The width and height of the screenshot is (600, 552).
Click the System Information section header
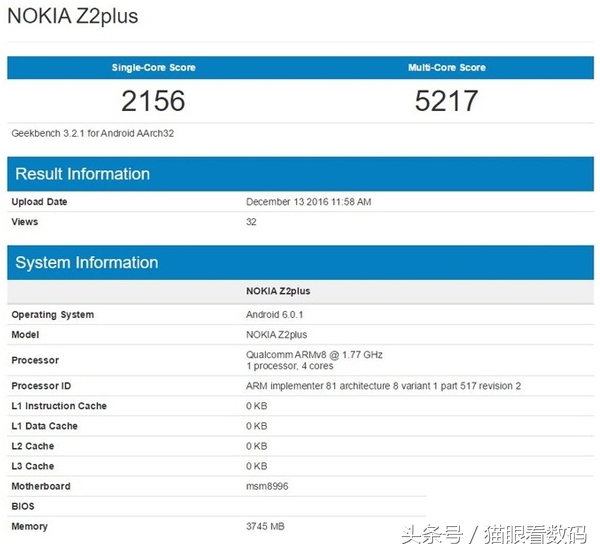[87, 263]
